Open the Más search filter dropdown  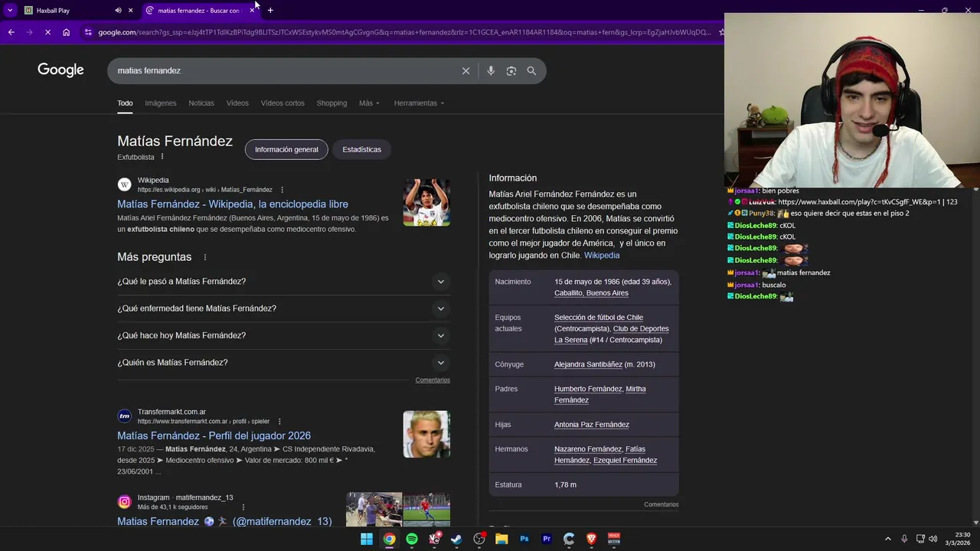click(x=369, y=103)
